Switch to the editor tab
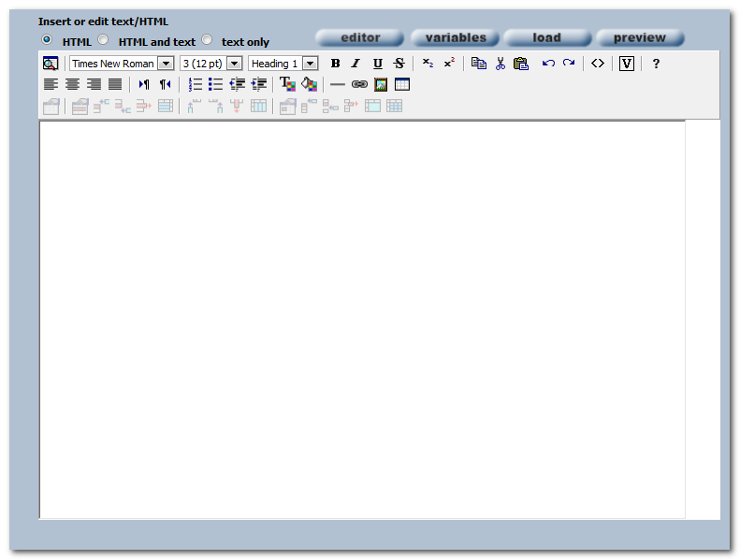 tap(359, 37)
